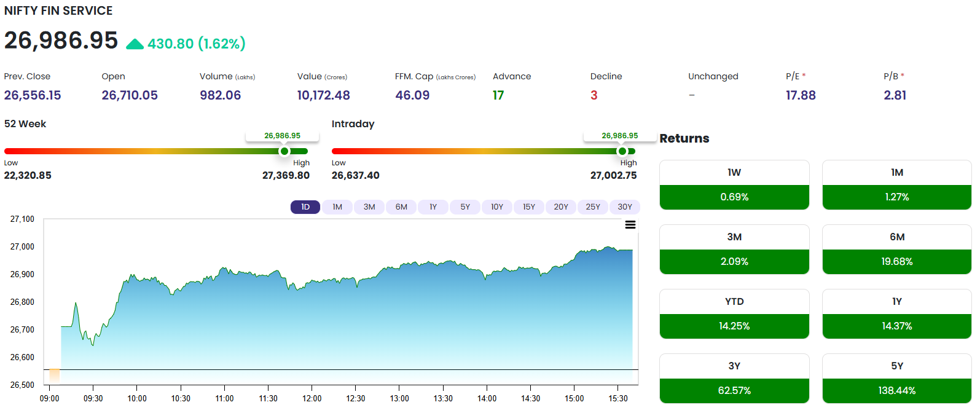Click the Prev. Close value 26,556.15

tap(33, 95)
